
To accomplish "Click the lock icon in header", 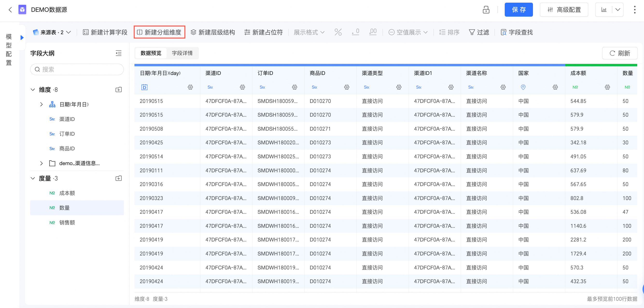I will coord(486,10).
